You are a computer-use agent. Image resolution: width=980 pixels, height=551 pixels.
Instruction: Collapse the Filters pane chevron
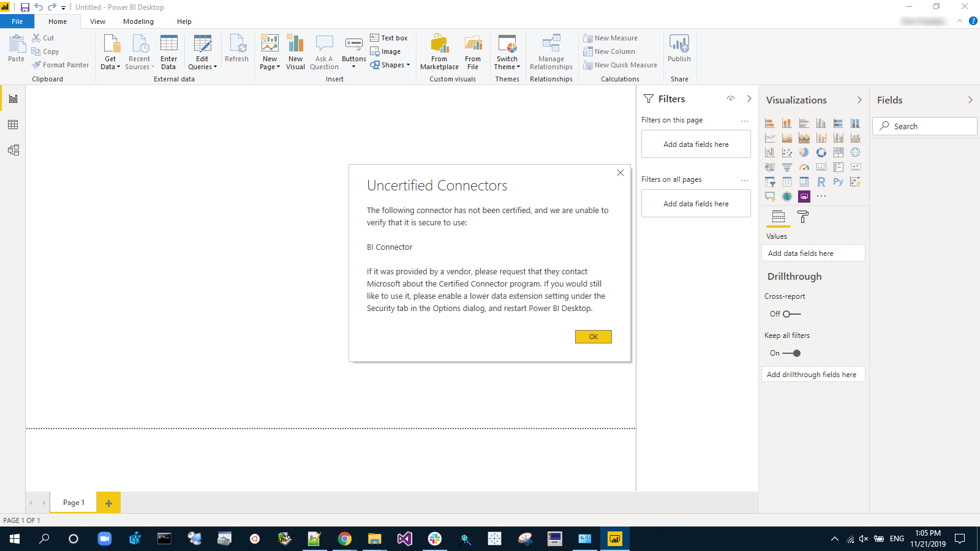749,99
